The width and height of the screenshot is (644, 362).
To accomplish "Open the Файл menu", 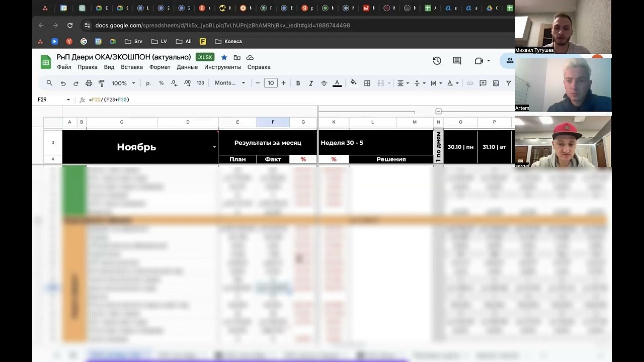I will [64, 67].
